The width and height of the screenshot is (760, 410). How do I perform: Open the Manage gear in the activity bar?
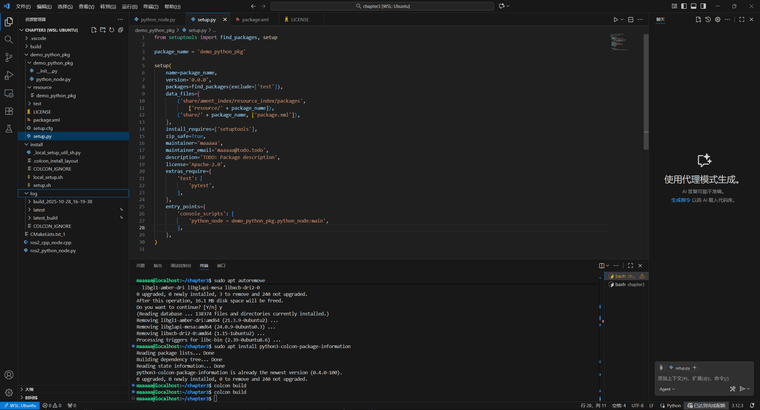coord(9,393)
